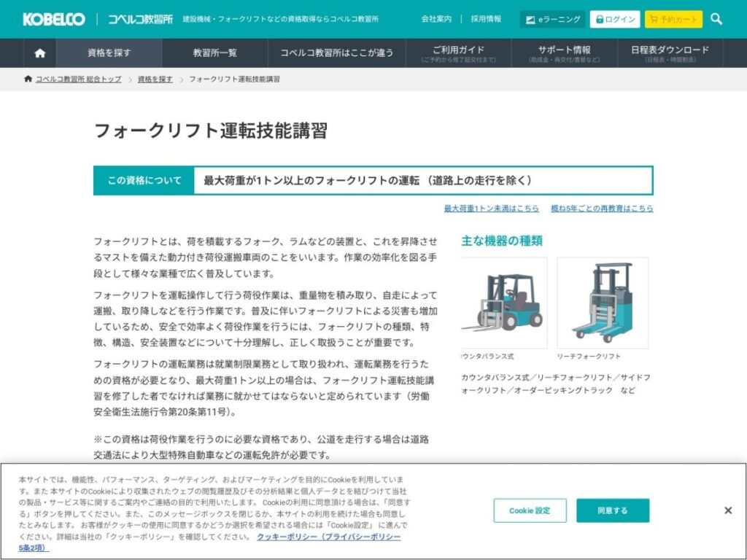
Task: Open the 会社案内 link
Action: tap(436, 19)
